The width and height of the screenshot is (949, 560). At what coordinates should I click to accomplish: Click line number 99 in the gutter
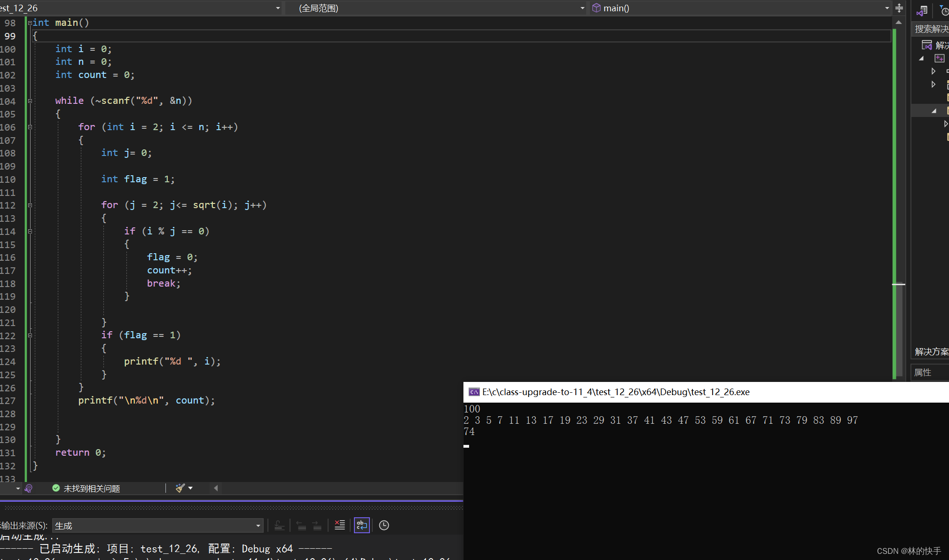(x=10, y=36)
